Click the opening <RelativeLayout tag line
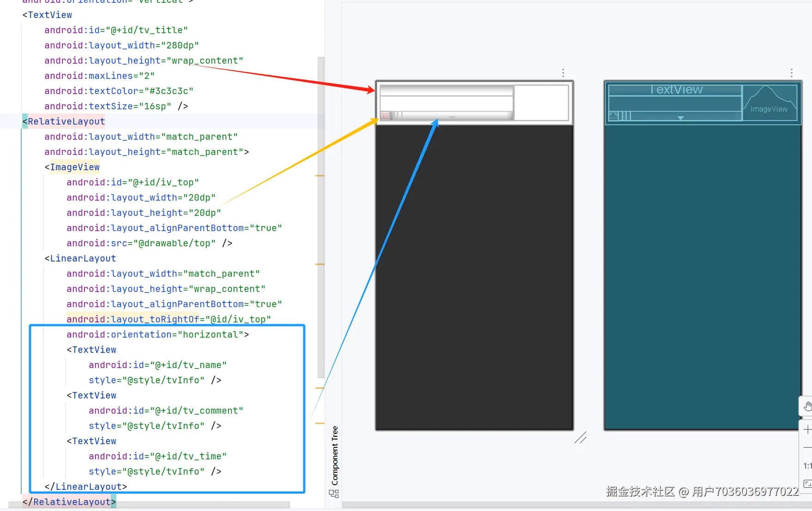 pos(64,121)
